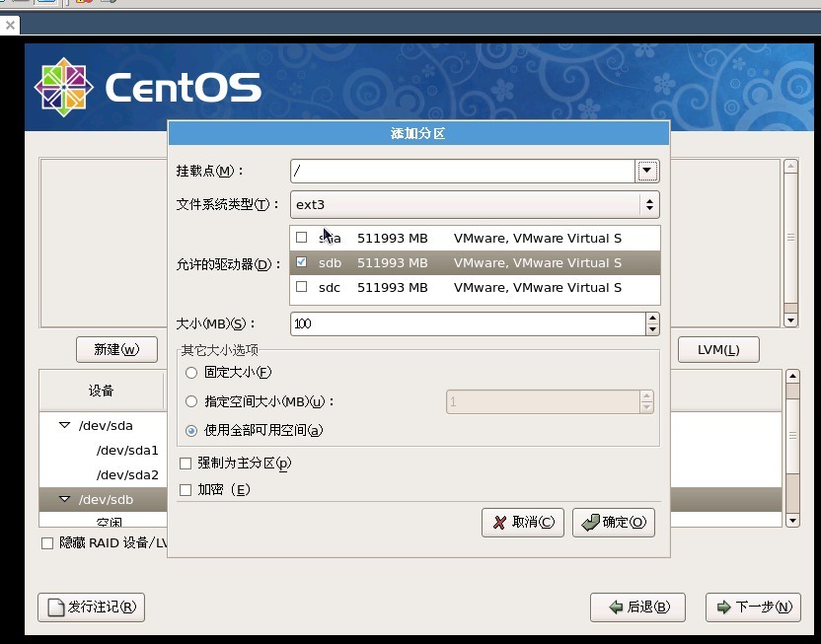The width and height of the screenshot is (821, 644).
Task: Click the CentOS logo icon
Action: 64,87
